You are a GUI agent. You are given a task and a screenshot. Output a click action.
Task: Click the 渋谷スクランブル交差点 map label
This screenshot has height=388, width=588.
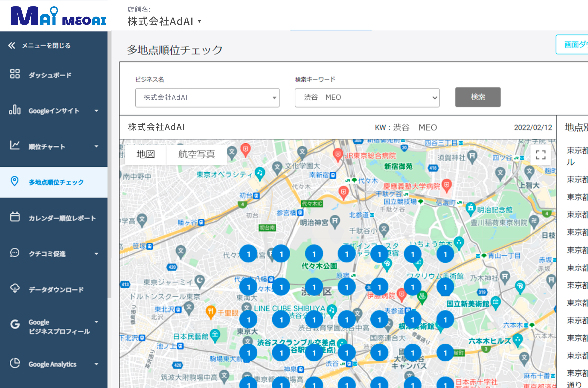[x=296, y=343]
